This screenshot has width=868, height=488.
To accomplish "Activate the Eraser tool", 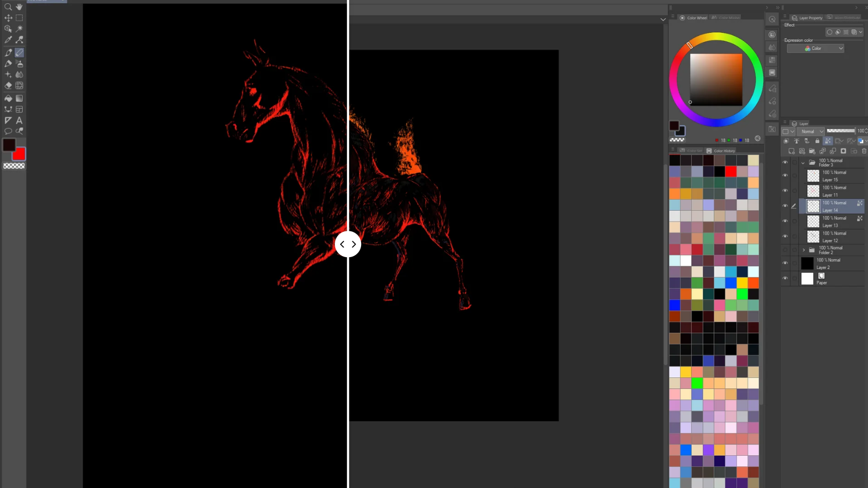I will [x=8, y=85].
